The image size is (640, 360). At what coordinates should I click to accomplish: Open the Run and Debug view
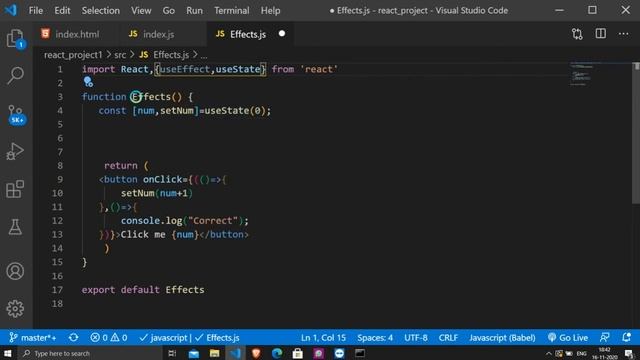(16, 151)
